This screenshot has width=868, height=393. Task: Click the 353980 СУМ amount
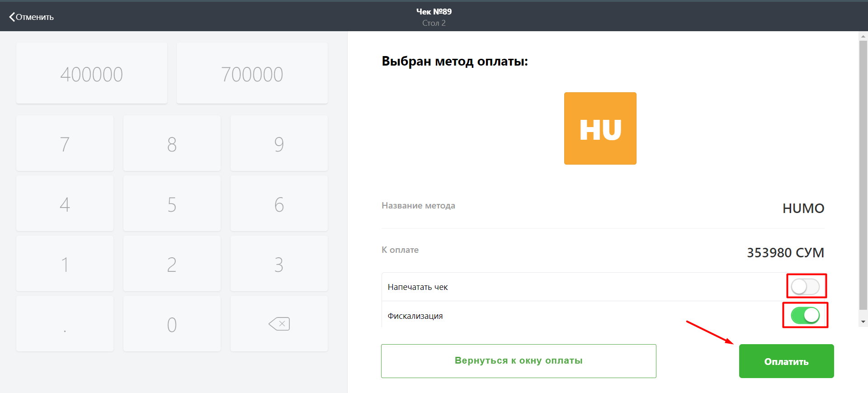coord(785,252)
